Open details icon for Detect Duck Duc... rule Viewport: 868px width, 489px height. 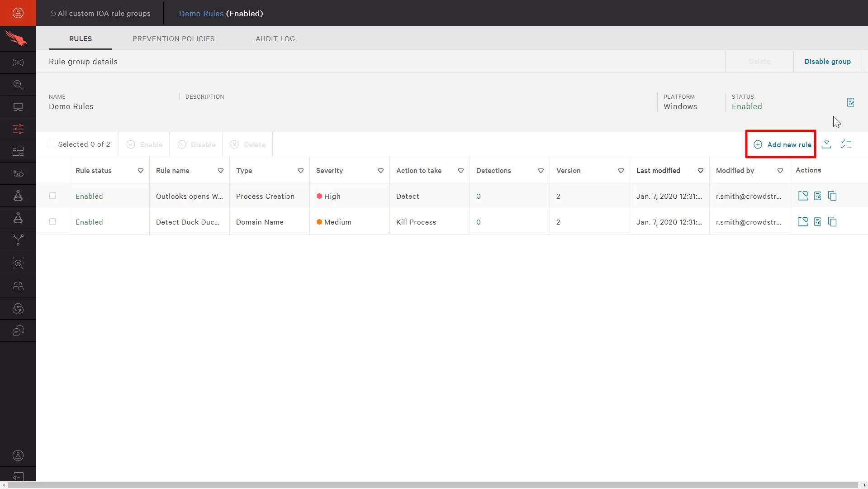point(803,222)
